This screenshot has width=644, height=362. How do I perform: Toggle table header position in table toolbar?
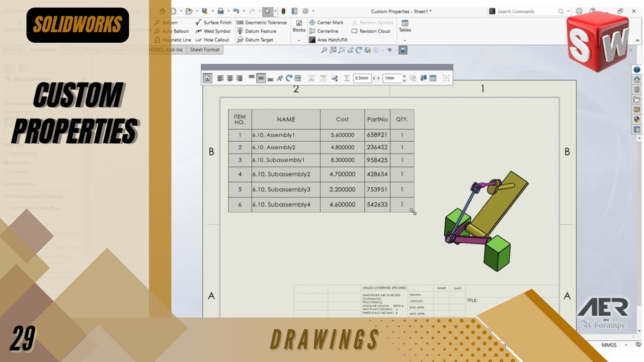(x=208, y=78)
